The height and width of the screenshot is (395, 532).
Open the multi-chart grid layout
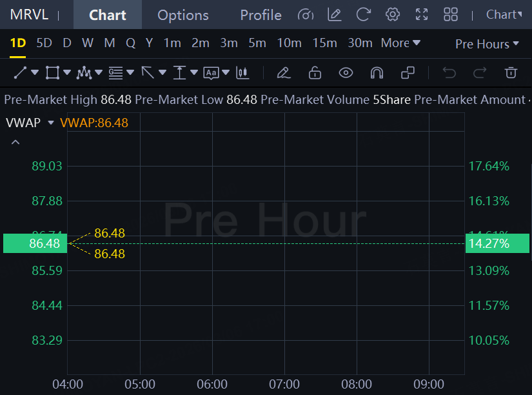tap(451, 15)
